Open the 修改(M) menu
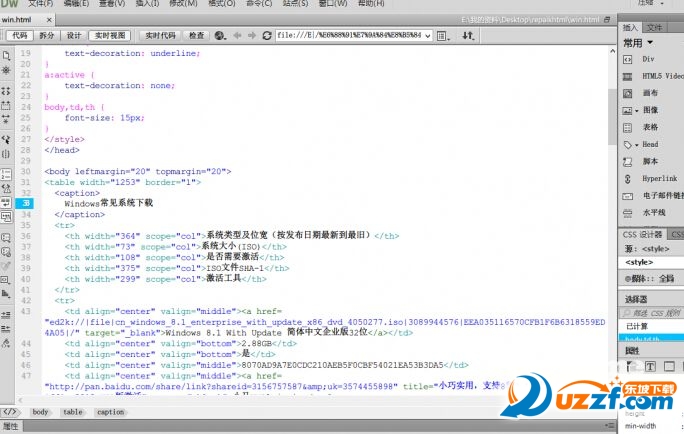This screenshot has height=434, width=684. point(183,3)
